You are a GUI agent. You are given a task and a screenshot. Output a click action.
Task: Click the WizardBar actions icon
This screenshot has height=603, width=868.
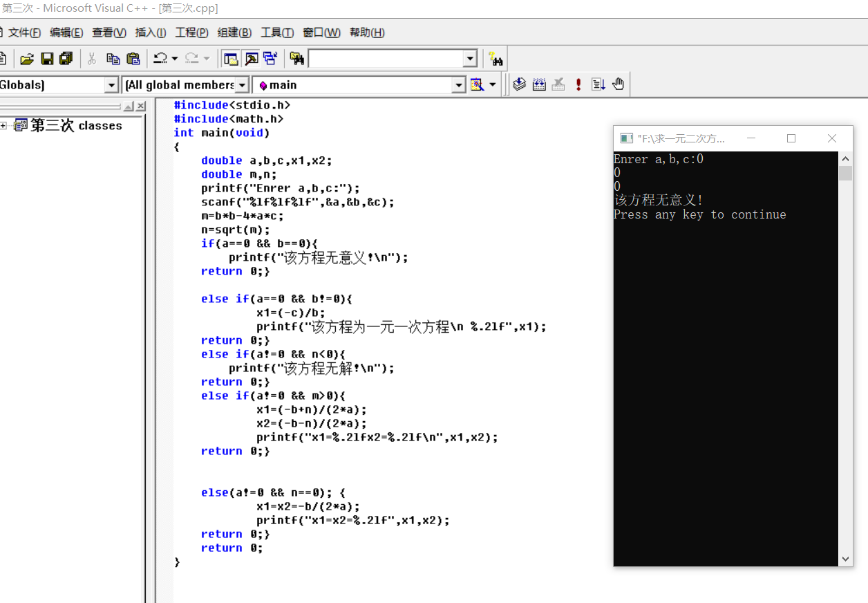pyautogui.click(x=477, y=84)
